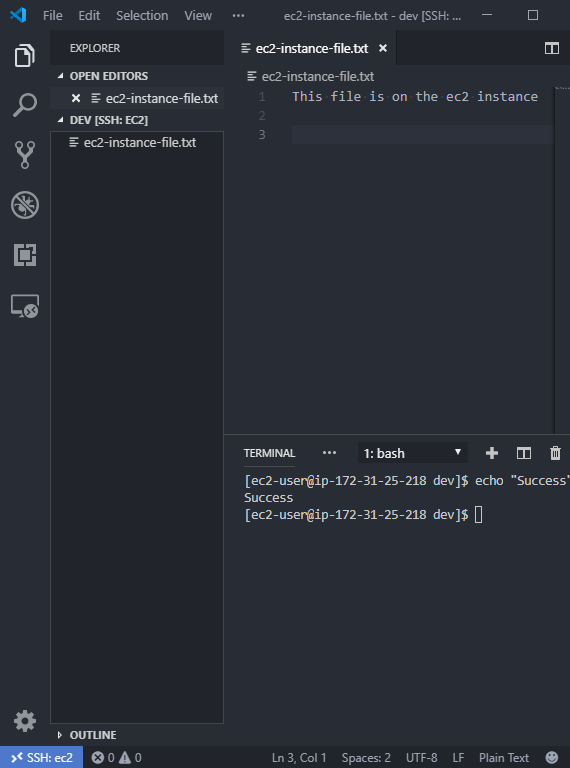Split the terminal panel
This screenshot has width=570, height=768.
point(523,453)
